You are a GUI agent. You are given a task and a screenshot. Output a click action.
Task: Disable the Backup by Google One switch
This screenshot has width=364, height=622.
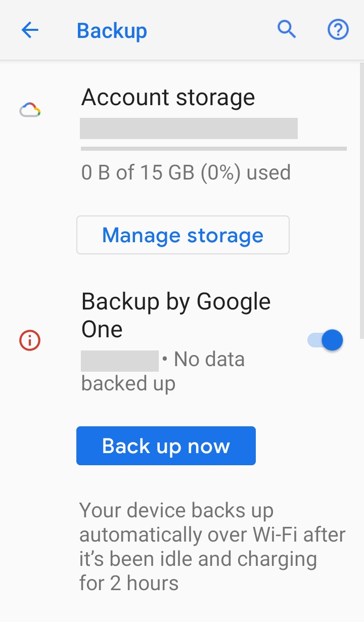coord(326,340)
